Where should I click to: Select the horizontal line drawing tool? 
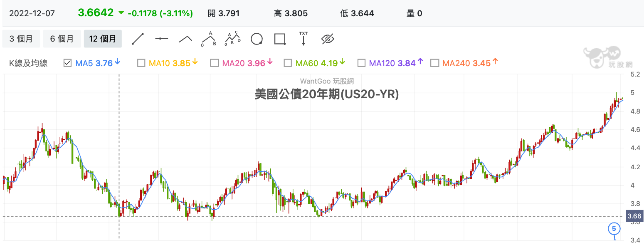161,39
